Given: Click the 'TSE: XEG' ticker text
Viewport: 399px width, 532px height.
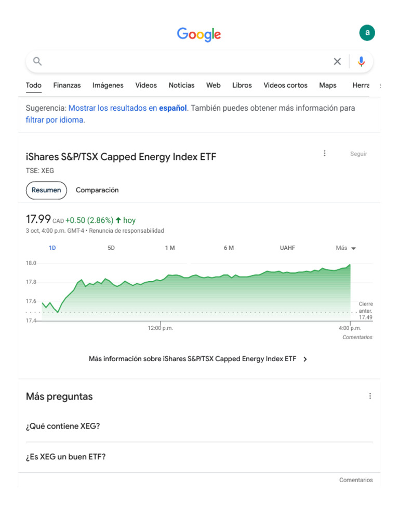Looking at the screenshot, I should [39, 170].
